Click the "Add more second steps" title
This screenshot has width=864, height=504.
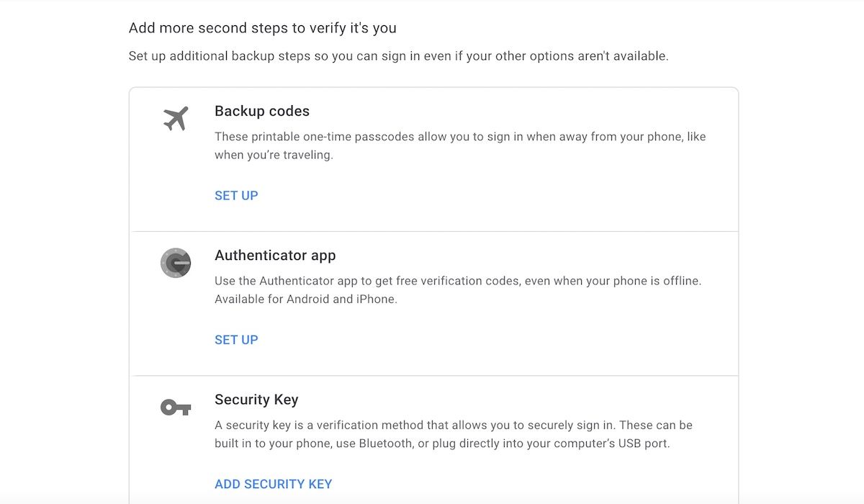[x=262, y=28]
